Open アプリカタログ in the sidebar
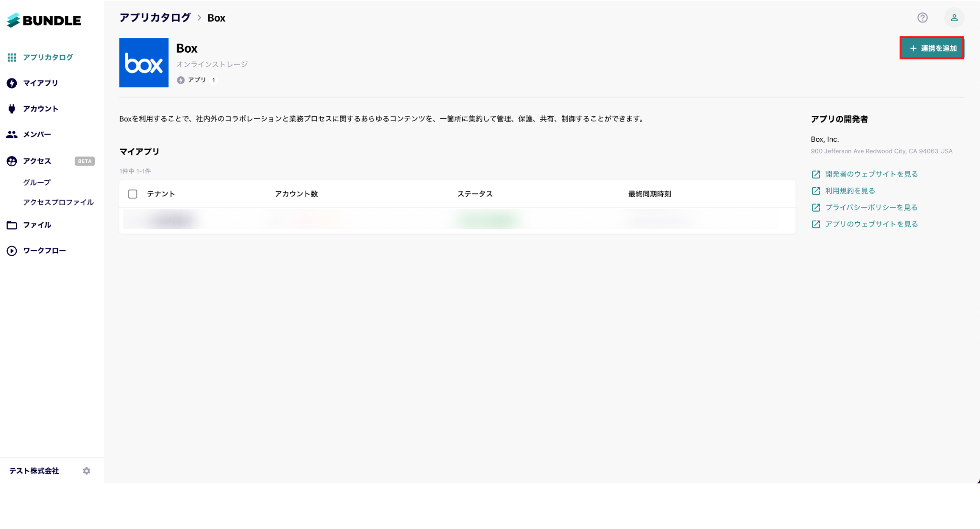This screenshot has height=529, width=980. coord(48,57)
